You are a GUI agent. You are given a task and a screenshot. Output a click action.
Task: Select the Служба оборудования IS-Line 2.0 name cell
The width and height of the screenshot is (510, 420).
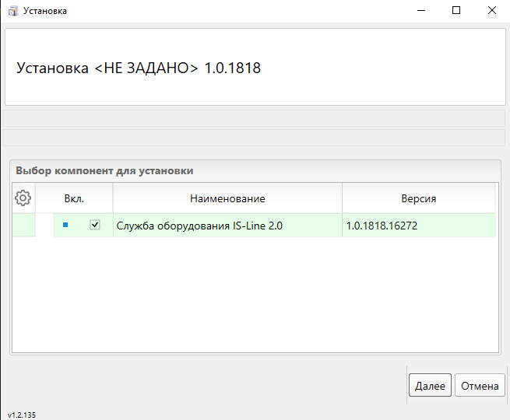point(227,226)
